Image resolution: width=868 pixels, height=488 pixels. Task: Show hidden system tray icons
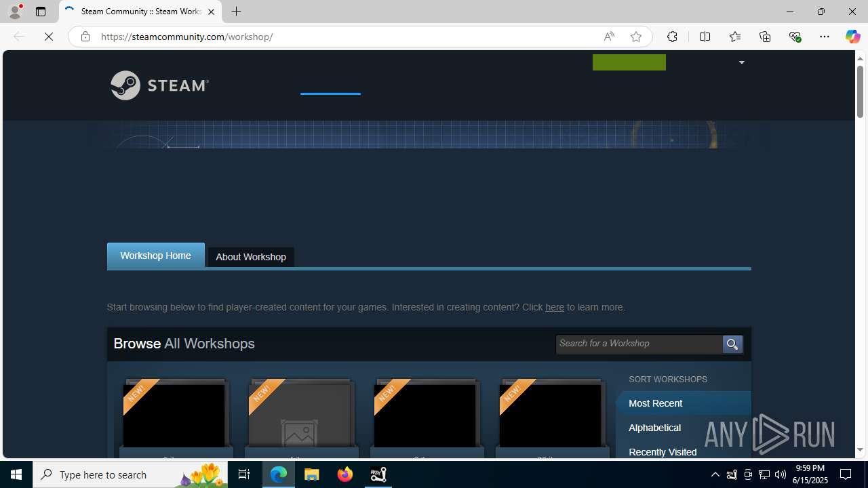tap(715, 474)
